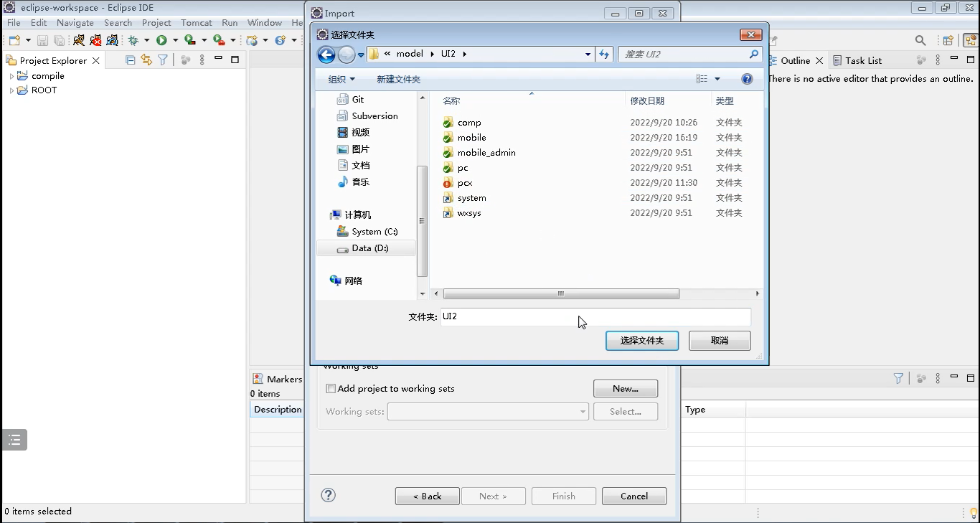Select the Data (D:) drive

coord(369,248)
